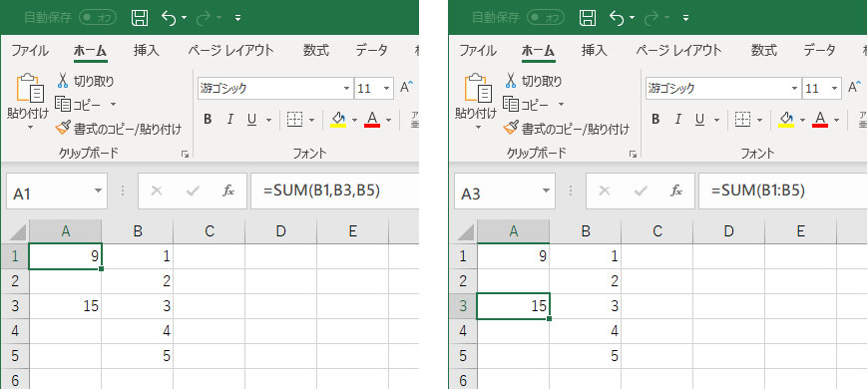Open Insert Function fx in right window

pos(676,191)
